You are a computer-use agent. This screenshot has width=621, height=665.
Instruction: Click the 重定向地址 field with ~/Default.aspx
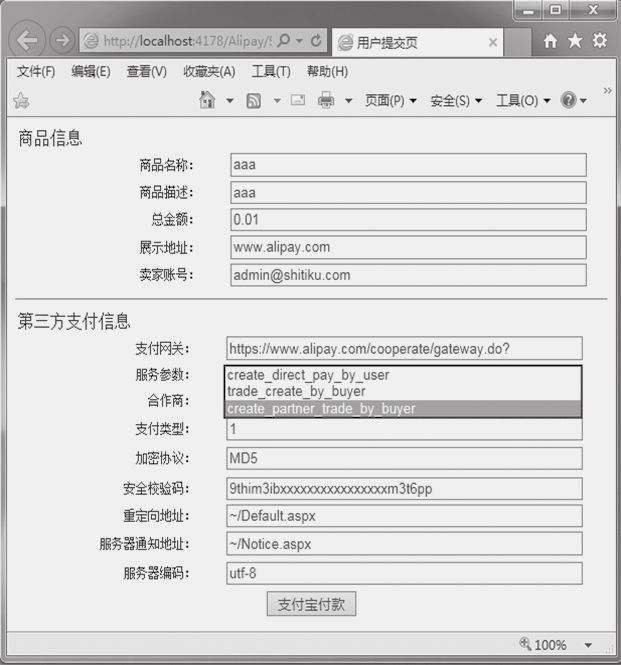404,516
